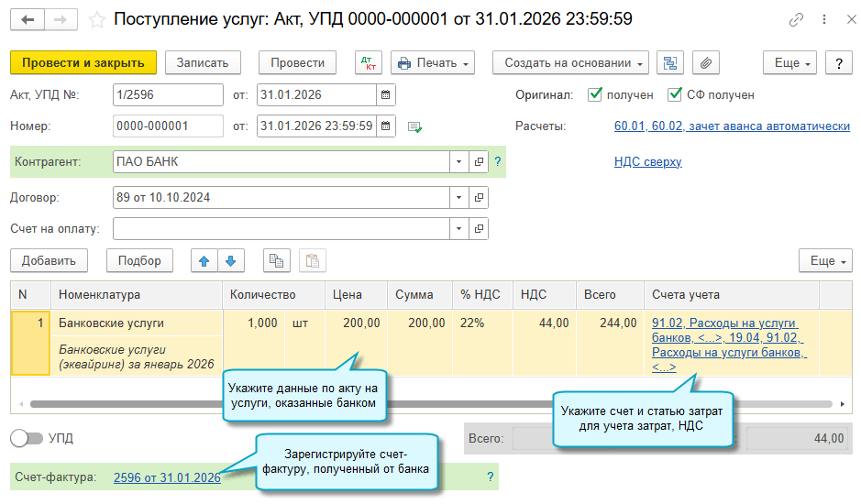Click the Количество column header
The image size is (861, 504).
tap(274, 295)
